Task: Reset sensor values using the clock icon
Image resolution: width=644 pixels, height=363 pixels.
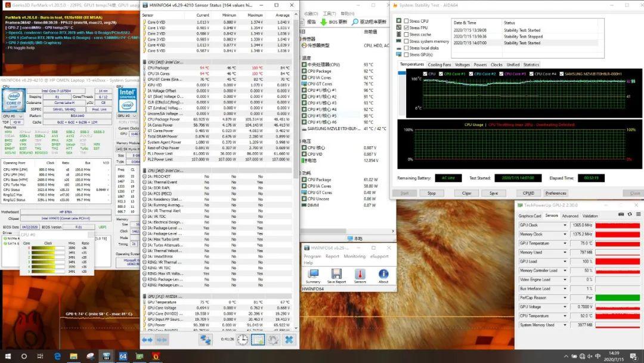Action: tap(243, 339)
